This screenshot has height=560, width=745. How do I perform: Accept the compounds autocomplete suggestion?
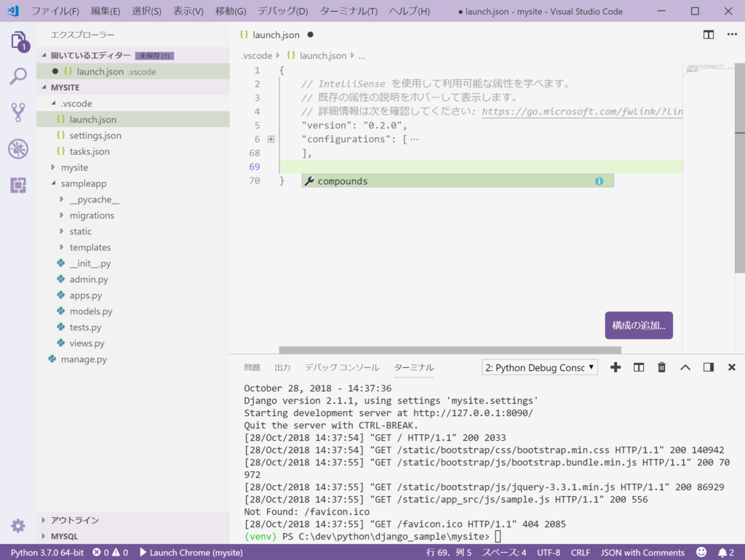tap(457, 181)
